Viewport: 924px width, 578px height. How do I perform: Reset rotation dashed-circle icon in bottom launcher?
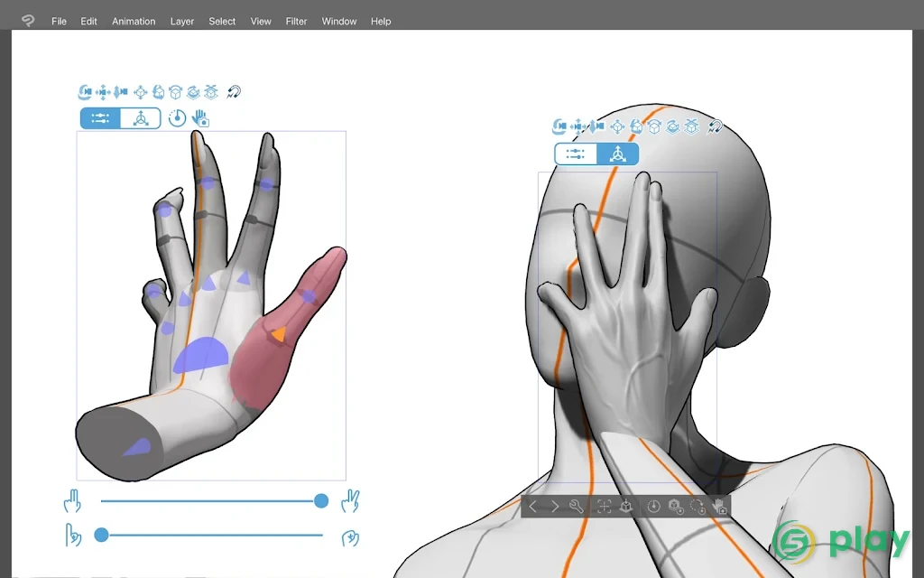tap(698, 507)
